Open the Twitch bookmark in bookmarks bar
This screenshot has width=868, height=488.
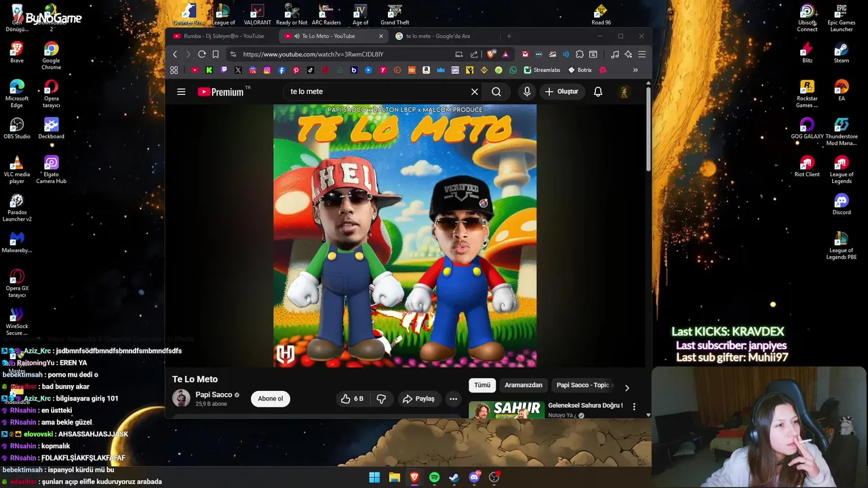click(224, 70)
